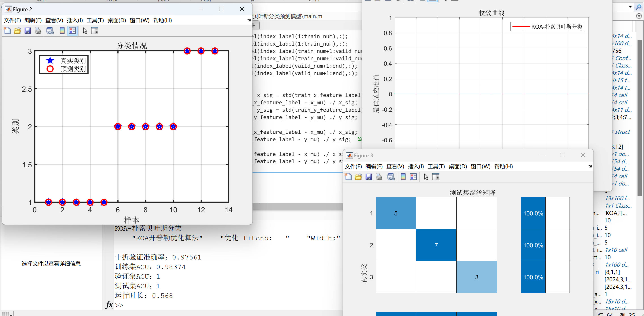The width and height of the screenshot is (644, 316).
Task: Open 窗口(W) menu in Figure 2
Action: pyautogui.click(x=140, y=20)
